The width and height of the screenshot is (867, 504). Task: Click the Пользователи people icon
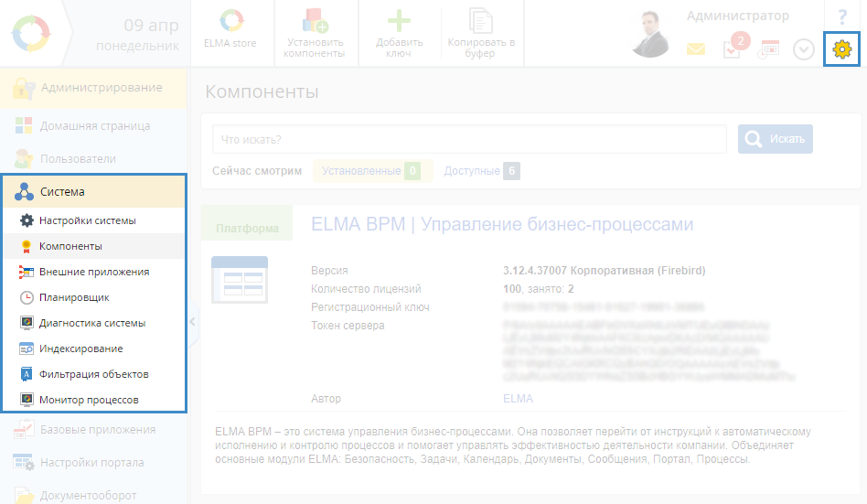pyautogui.click(x=23, y=159)
